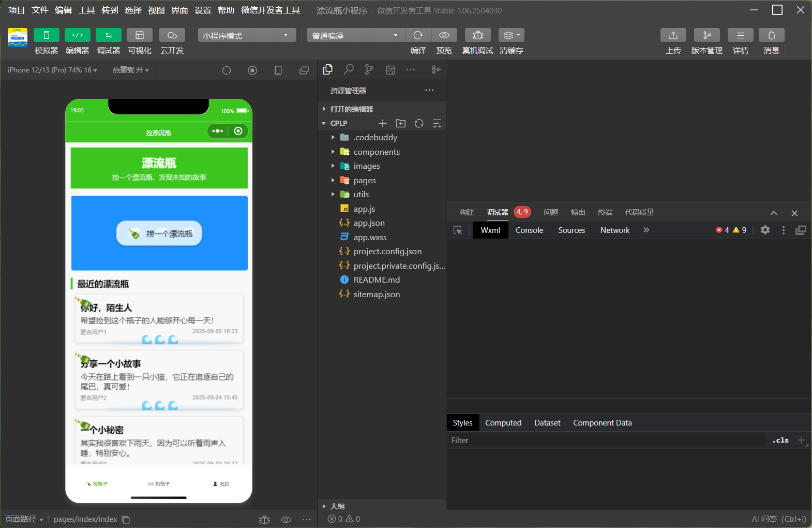
Task: Switch to the Dataset tab
Action: [547, 423]
